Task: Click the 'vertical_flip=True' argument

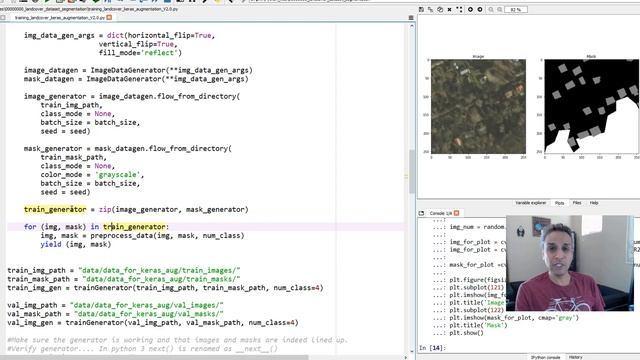Action: pyautogui.click(x=136, y=44)
